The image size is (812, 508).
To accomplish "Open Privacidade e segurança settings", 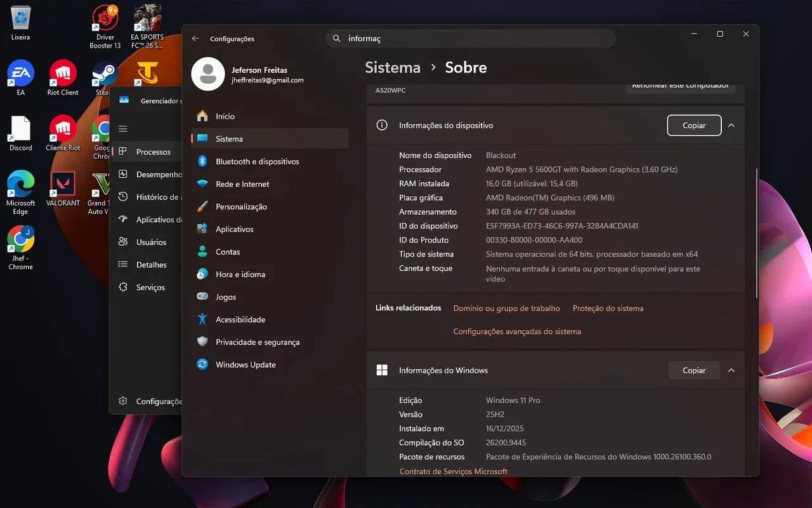I will point(270,342).
